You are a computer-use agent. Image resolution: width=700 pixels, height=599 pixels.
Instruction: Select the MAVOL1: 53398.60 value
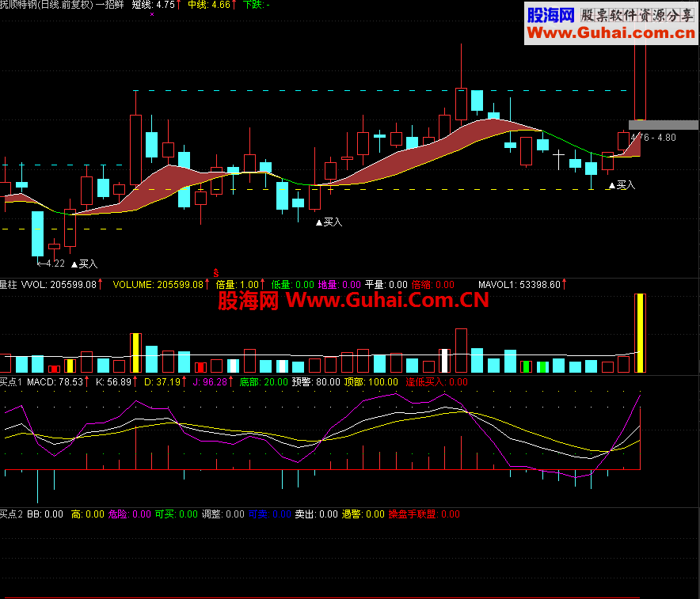coord(519,285)
